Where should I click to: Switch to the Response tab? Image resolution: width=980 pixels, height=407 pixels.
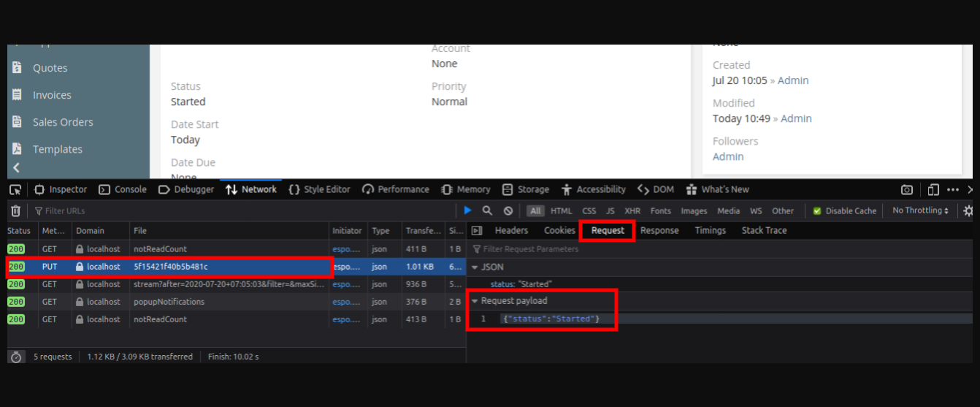(x=659, y=230)
